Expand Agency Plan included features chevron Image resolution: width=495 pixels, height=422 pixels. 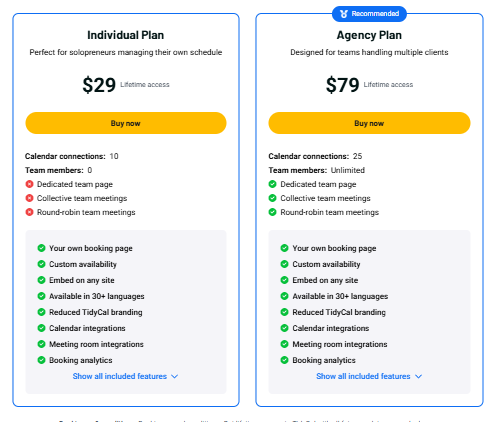[418, 376]
